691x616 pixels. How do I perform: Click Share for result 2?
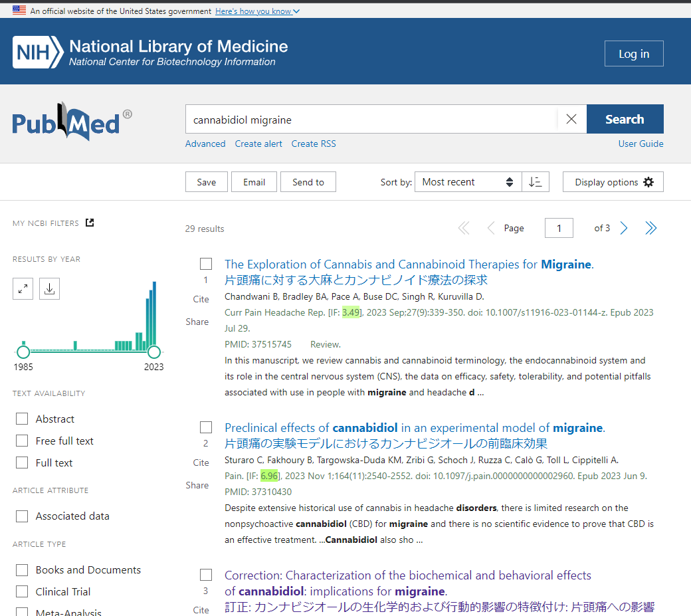pos(197,485)
